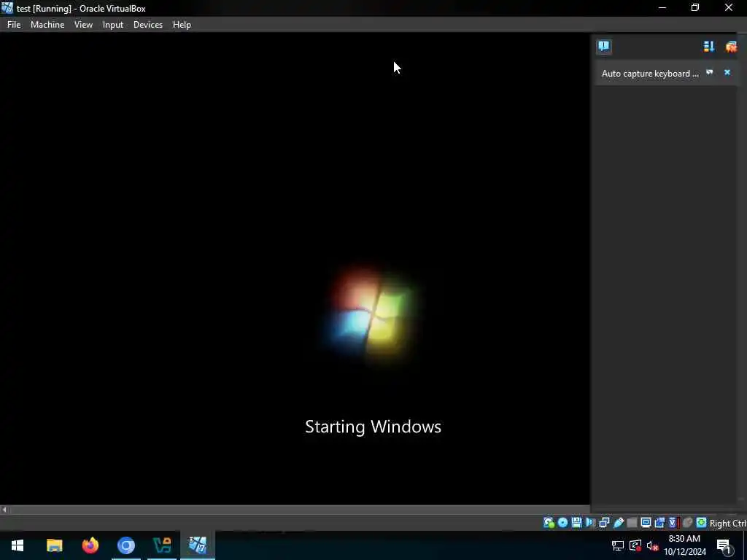Click inside the Starting Windows VM display
The image size is (747, 560).
click(295, 268)
